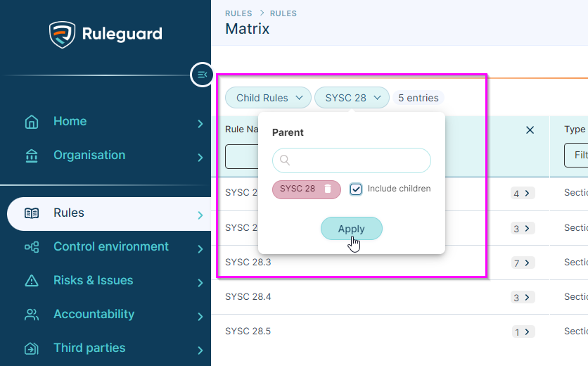Select Rules in the sidebar

click(x=109, y=213)
